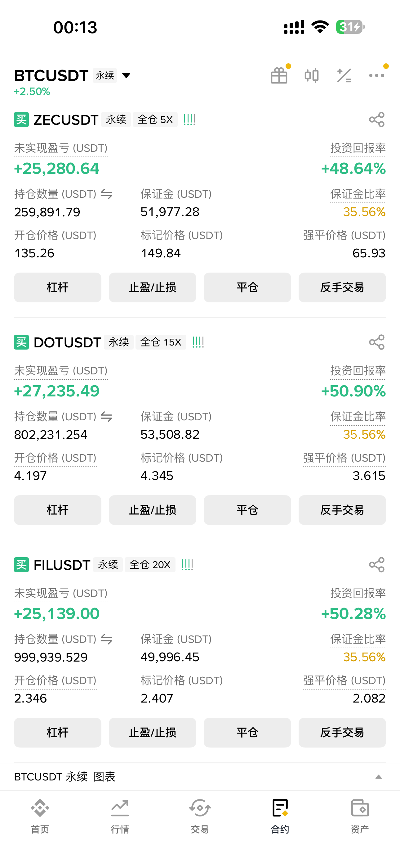Image resolution: width=400 pixels, height=868 pixels.
Task: Tap ZECUSDT signal bars indicator
Action: [189, 120]
